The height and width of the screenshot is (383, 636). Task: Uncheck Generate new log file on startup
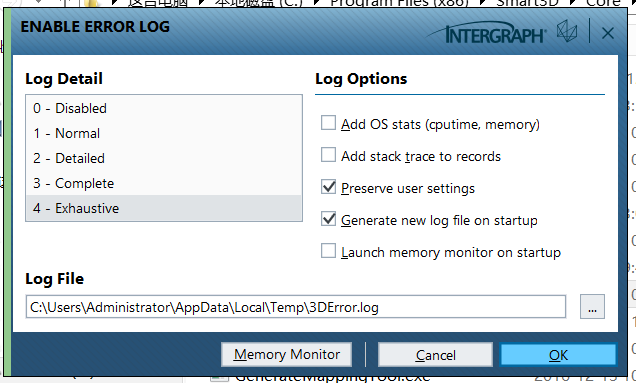[328, 219]
